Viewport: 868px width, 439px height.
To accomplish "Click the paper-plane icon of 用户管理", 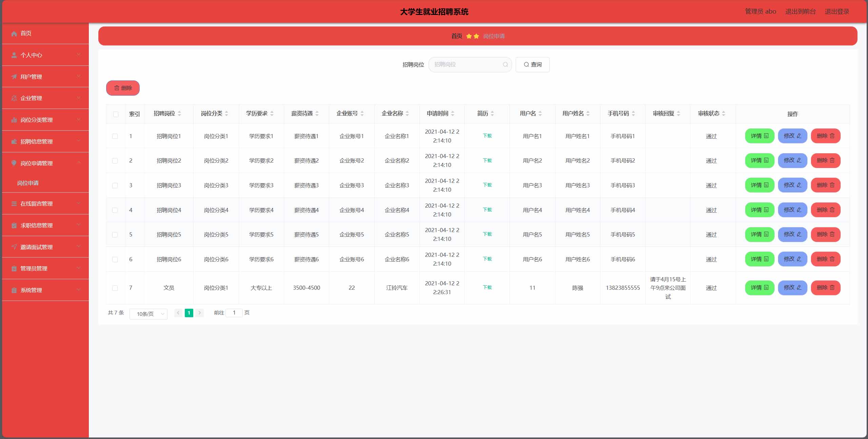I will click(14, 77).
